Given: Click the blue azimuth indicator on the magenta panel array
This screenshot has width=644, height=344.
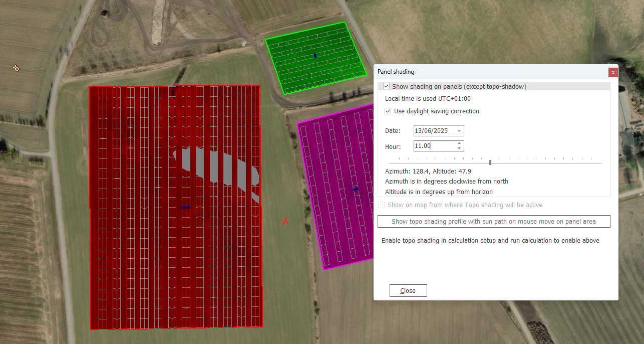Looking at the screenshot, I should pos(356,189).
